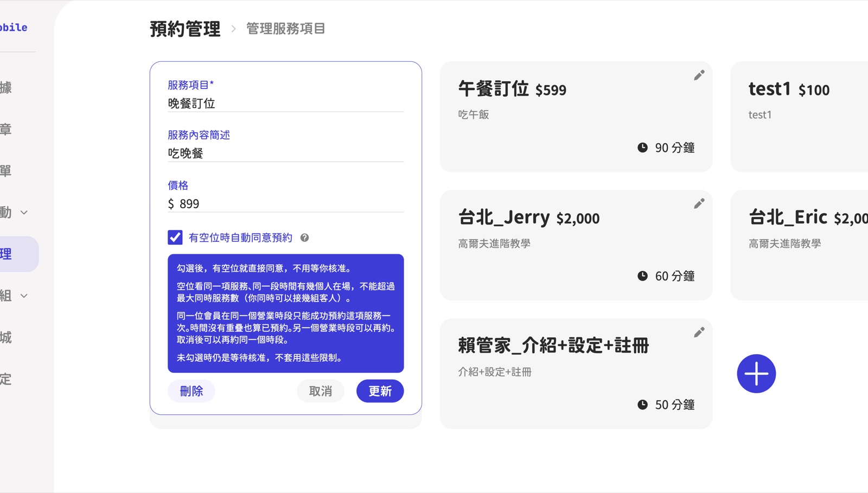Viewport: 868px width, 493px height.
Task: Click the 90 分鐘 duration text
Action: (675, 148)
